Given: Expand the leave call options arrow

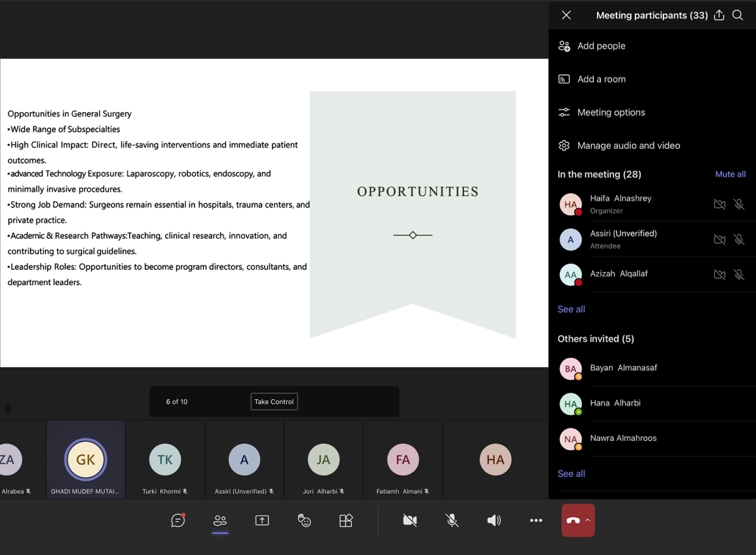Looking at the screenshot, I should 588,520.
